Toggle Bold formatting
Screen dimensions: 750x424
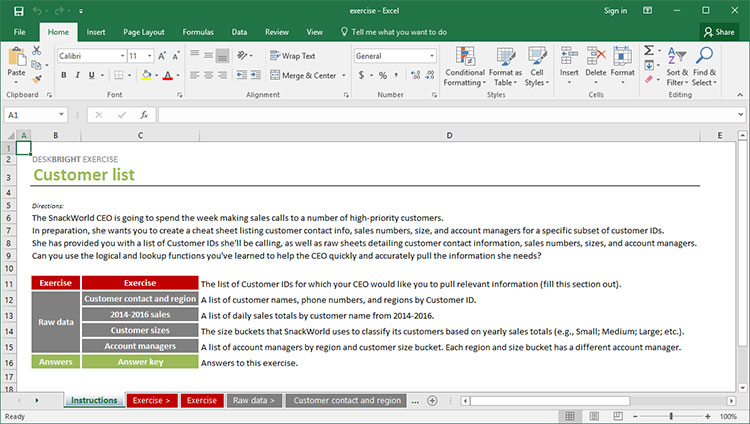pyautogui.click(x=64, y=75)
